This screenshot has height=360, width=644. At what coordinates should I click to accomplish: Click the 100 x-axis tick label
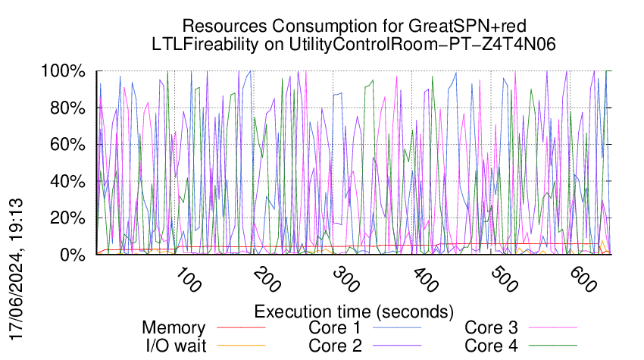tap(189, 280)
